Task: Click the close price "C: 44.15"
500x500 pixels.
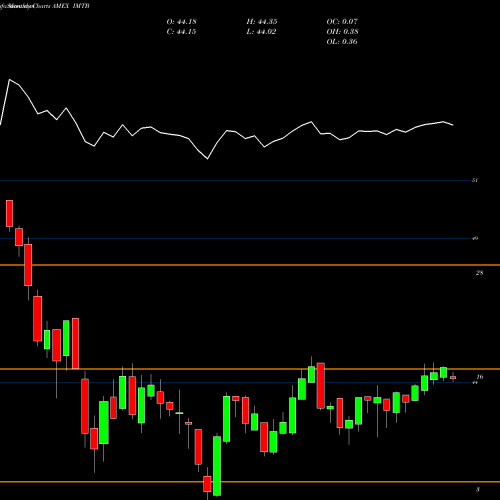Action: (x=181, y=32)
